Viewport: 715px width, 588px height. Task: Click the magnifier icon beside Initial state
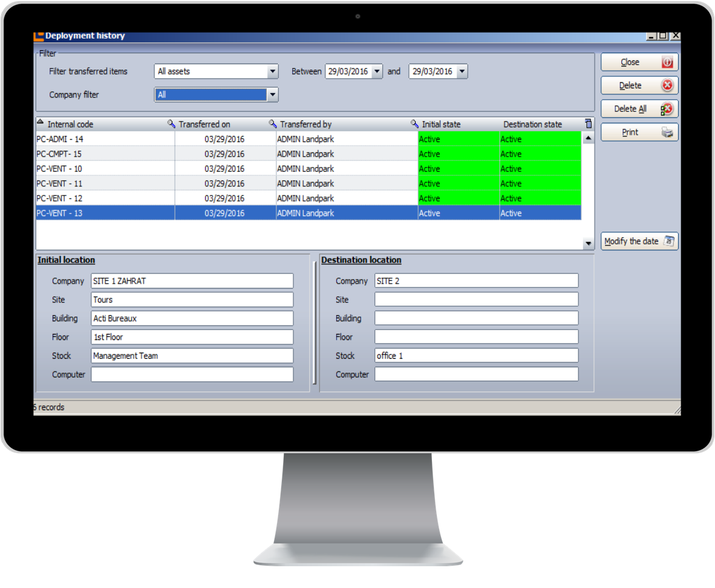pos(414,123)
